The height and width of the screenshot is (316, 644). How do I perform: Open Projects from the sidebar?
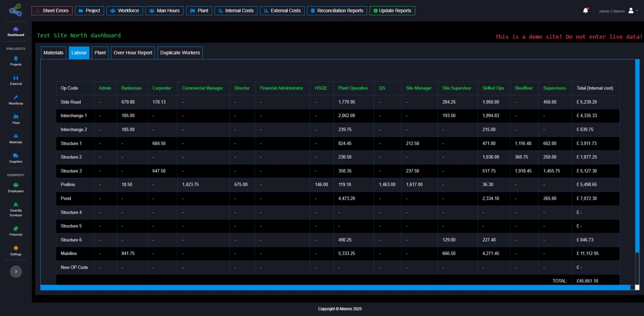pyautogui.click(x=16, y=61)
